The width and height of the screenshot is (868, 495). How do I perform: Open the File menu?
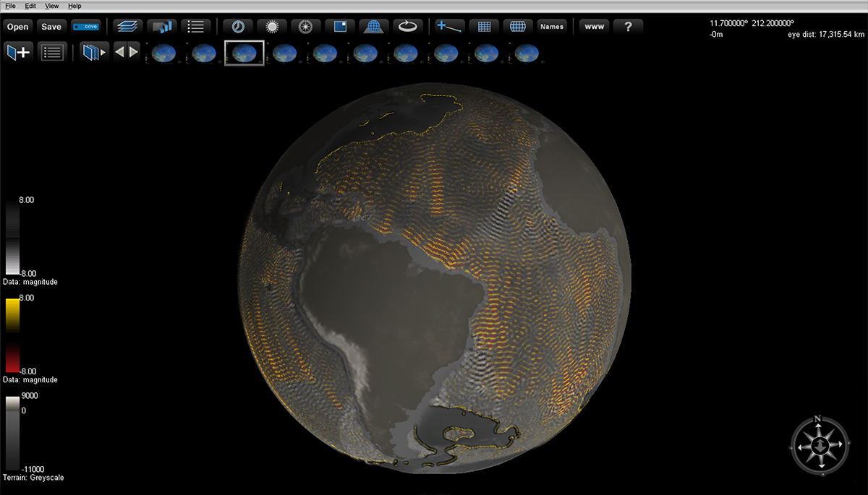pos(11,6)
